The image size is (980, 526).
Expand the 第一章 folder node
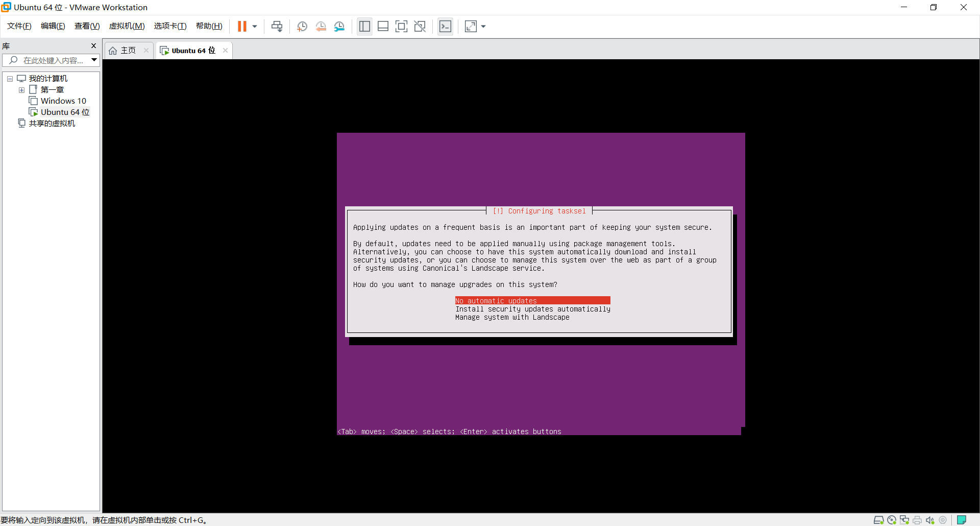click(21, 90)
